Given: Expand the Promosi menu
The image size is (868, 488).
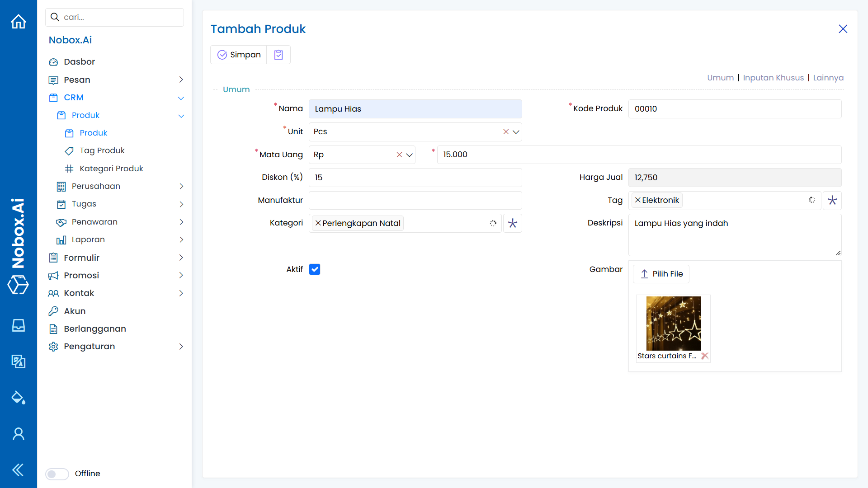Looking at the screenshot, I should point(181,275).
